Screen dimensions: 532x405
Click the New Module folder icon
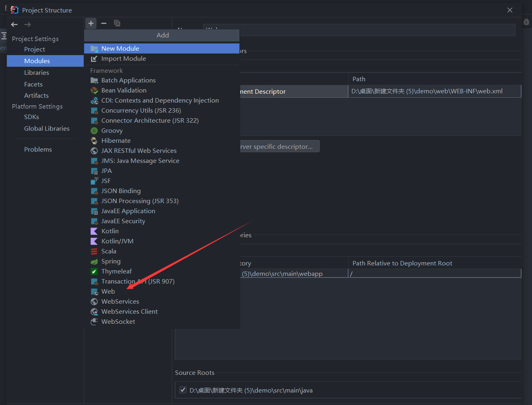pos(94,49)
